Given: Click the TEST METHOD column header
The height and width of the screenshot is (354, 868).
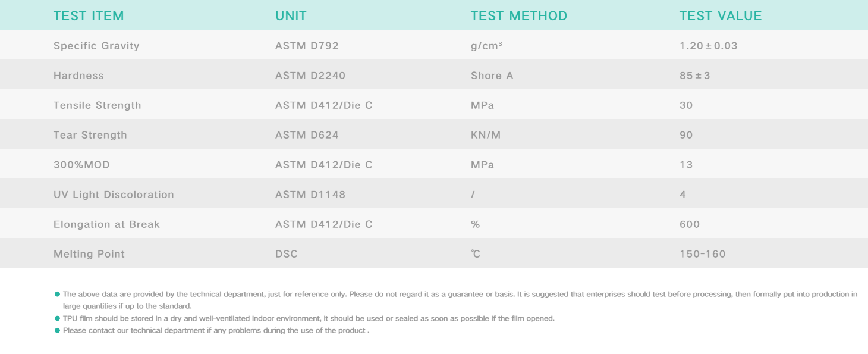Looking at the screenshot, I should tap(518, 16).
